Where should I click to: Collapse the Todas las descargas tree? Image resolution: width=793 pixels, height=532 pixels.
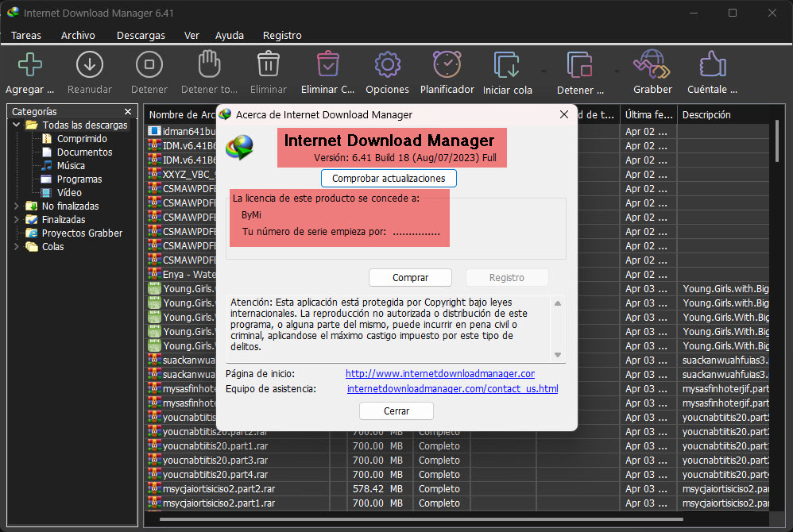[x=16, y=125]
